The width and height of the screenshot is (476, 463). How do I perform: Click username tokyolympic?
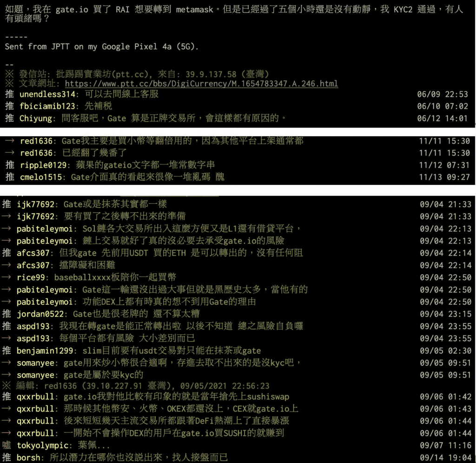point(42,445)
